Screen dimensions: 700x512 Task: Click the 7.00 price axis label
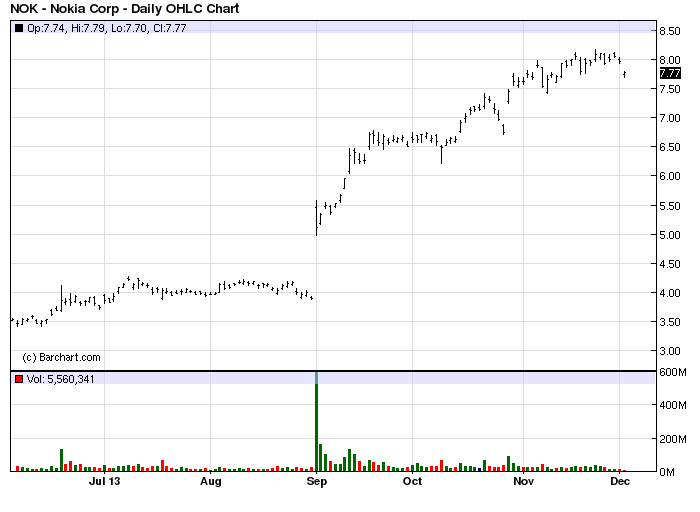[x=670, y=118]
